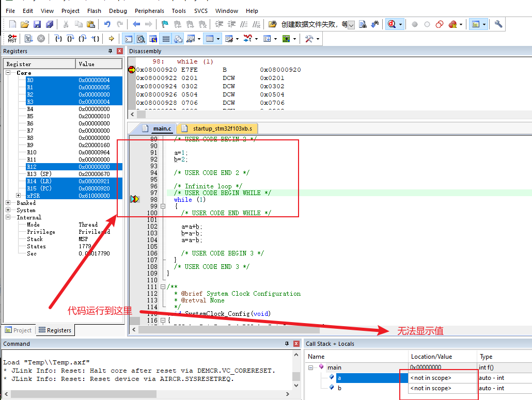Toggle the Call Stack window button
532x400 pixels.
coord(178,39)
